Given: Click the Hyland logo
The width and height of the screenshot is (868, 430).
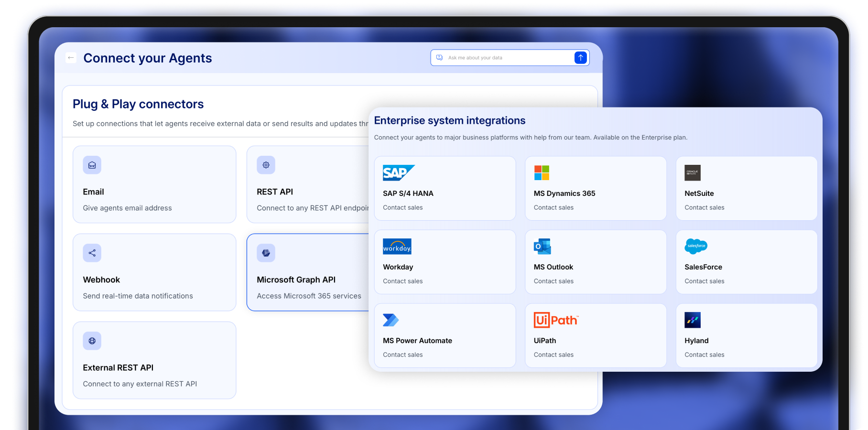Looking at the screenshot, I should coord(693,320).
